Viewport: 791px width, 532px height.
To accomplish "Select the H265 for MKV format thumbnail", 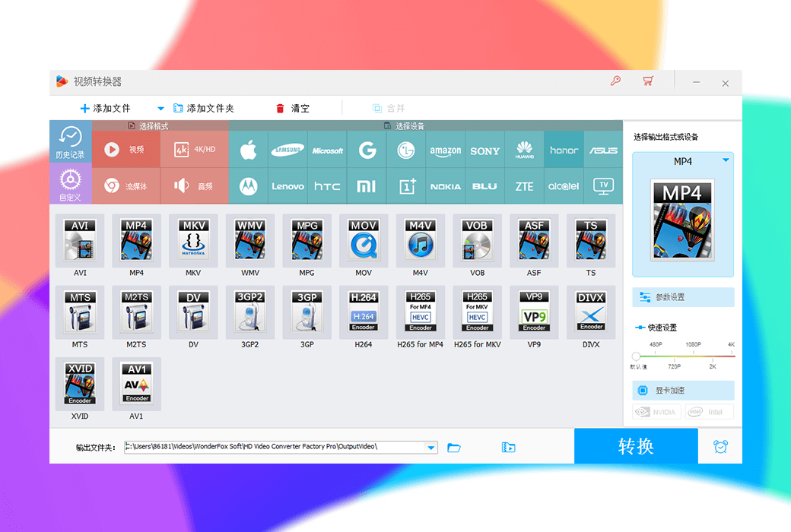I will (477, 312).
